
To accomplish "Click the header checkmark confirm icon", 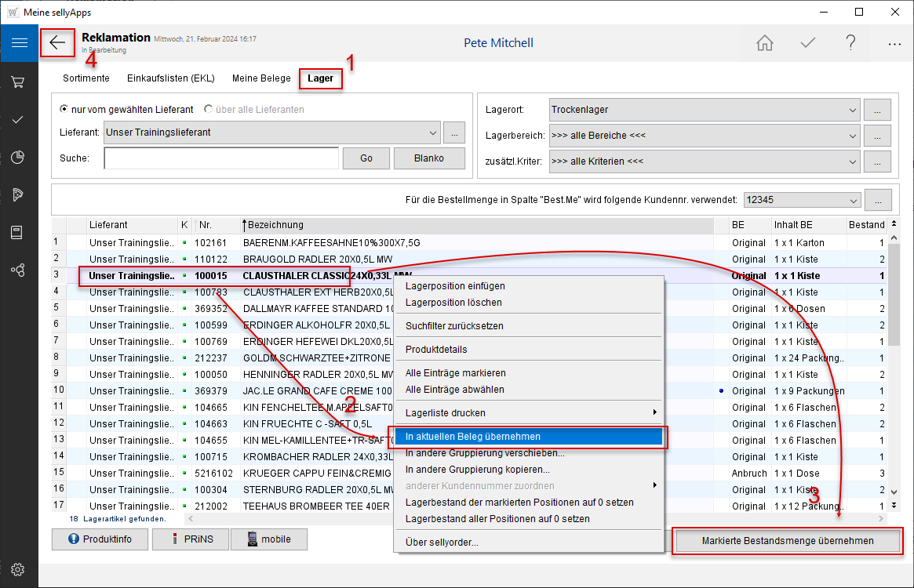I will pos(807,43).
